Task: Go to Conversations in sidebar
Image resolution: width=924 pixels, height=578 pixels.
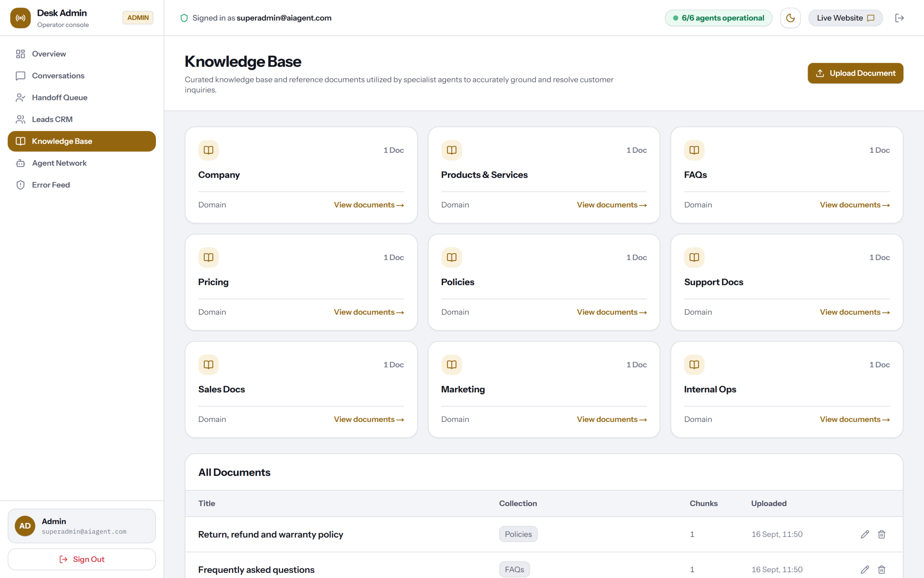Action: click(x=82, y=76)
